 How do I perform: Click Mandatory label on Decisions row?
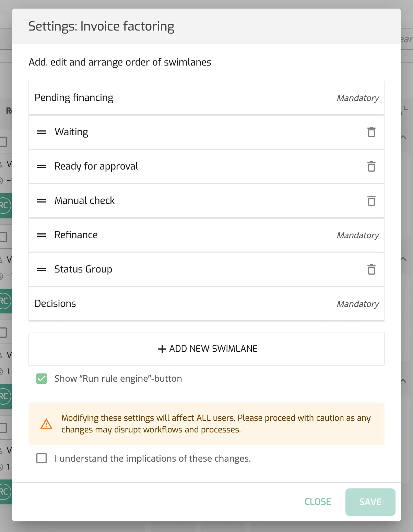pos(358,304)
